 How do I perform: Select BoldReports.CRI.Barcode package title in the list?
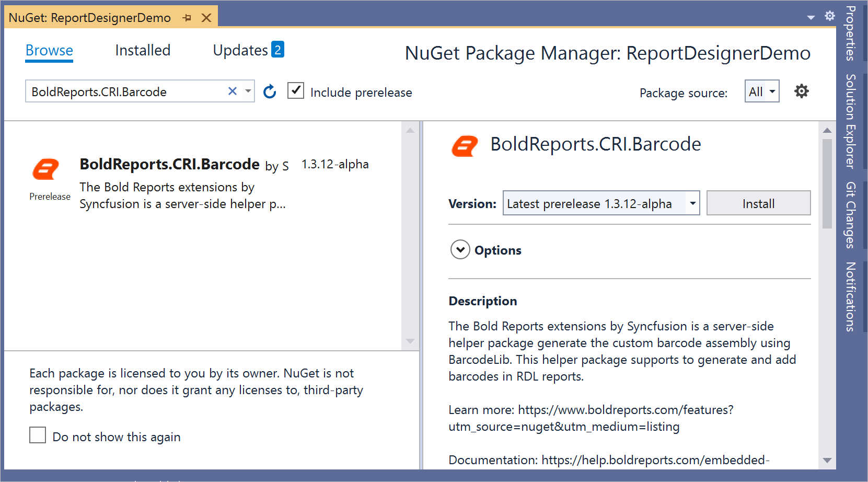pyautogui.click(x=169, y=164)
